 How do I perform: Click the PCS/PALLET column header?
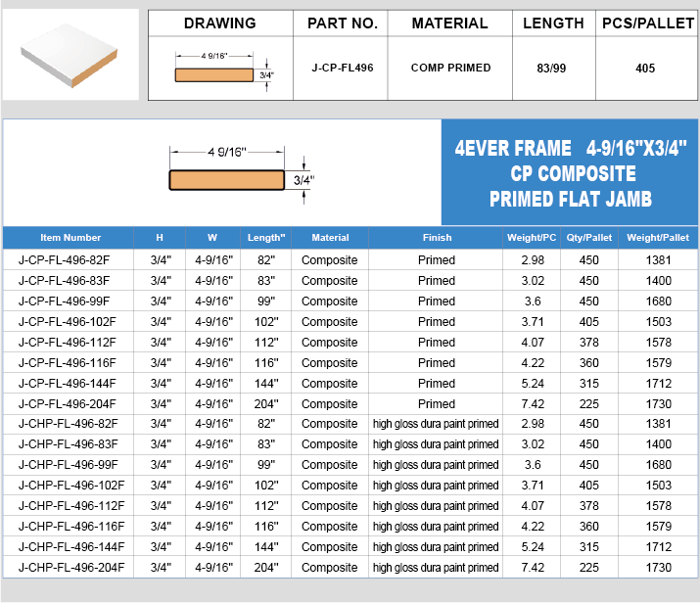pyautogui.click(x=648, y=23)
